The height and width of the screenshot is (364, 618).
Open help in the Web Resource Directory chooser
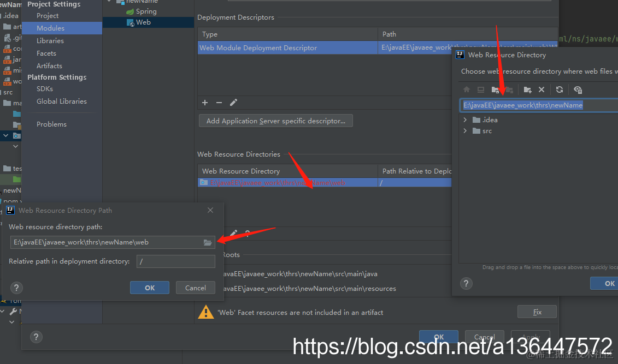pos(466,283)
